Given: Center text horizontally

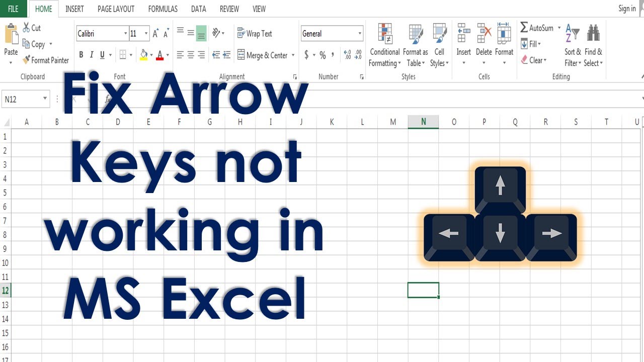Looking at the screenshot, I should tap(191, 55).
